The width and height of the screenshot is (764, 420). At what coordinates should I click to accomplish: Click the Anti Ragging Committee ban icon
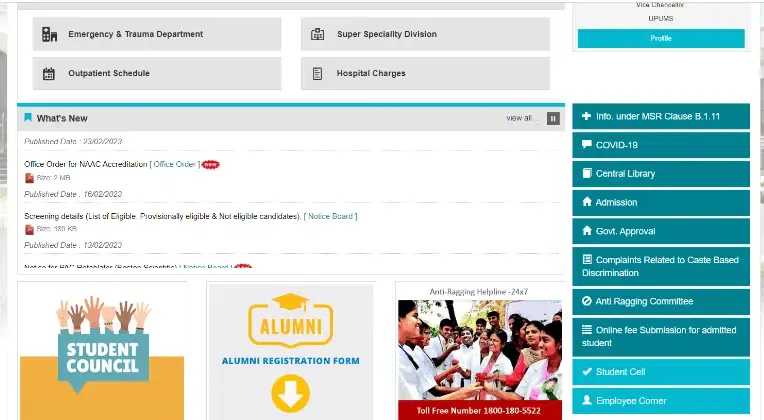tap(586, 301)
